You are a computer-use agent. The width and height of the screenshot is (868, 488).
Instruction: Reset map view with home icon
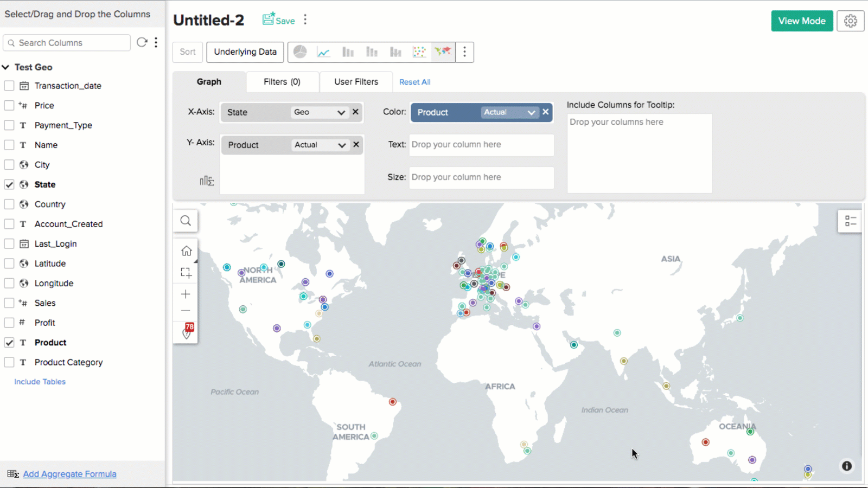pos(186,251)
